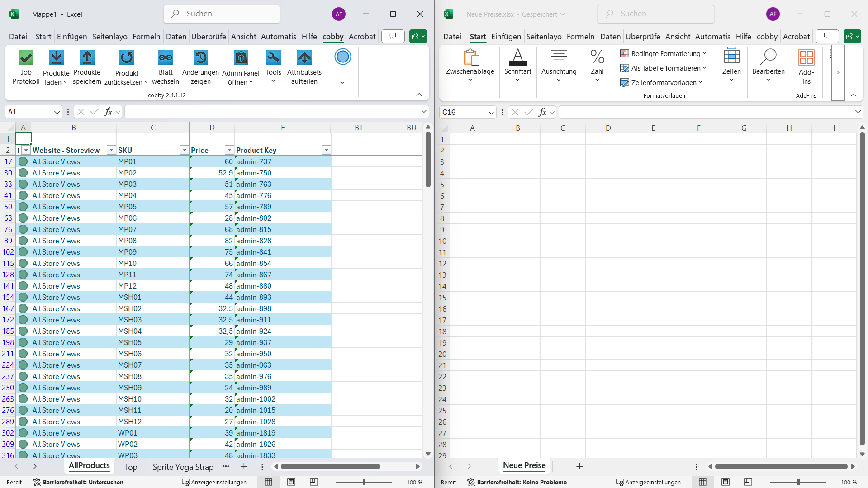Click Barrierefreiheit: Untersuchen in status bar
This screenshot has height=488, width=868.
coord(78,482)
